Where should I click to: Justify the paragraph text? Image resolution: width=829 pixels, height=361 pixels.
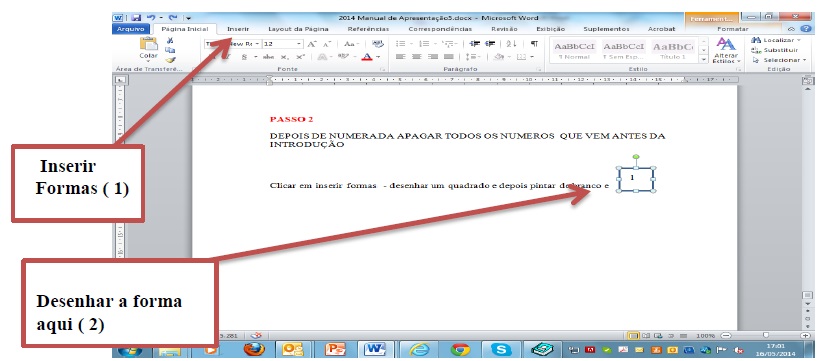(x=448, y=57)
